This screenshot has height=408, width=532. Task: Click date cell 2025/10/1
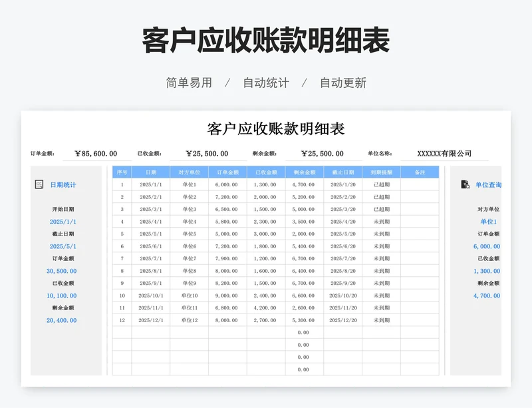pyautogui.click(x=151, y=296)
